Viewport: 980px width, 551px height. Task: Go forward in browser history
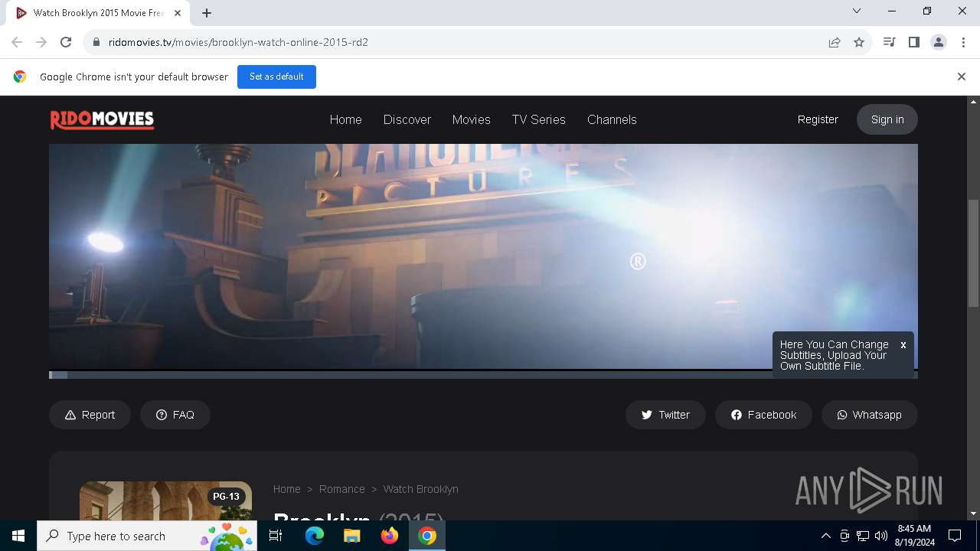coord(41,42)
